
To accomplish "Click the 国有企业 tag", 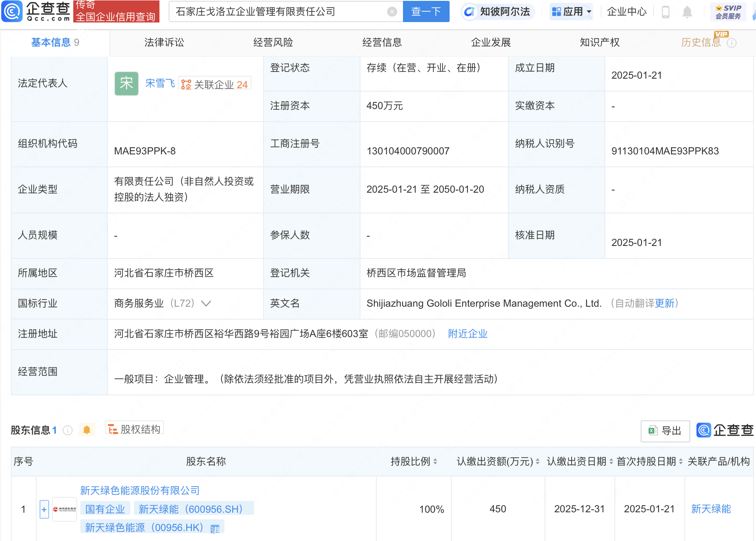I will click(x=105, y=509).
